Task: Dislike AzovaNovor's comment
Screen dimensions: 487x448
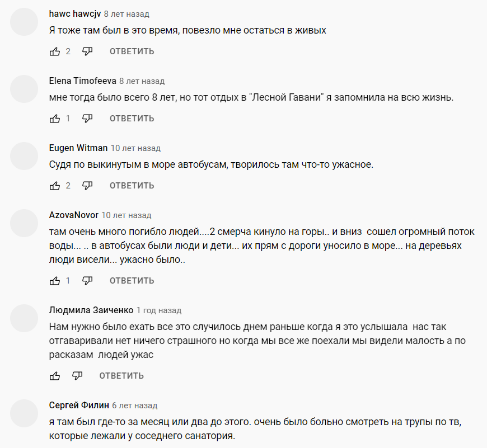Action: pos(87,281)
